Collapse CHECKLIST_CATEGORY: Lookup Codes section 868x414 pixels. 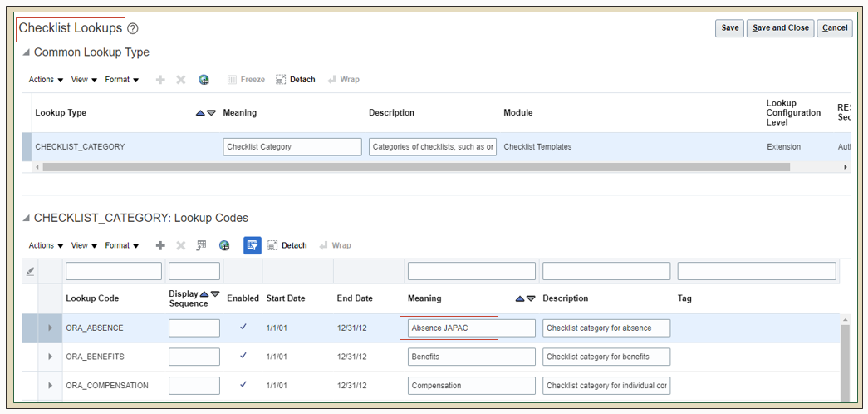[26, 219]
